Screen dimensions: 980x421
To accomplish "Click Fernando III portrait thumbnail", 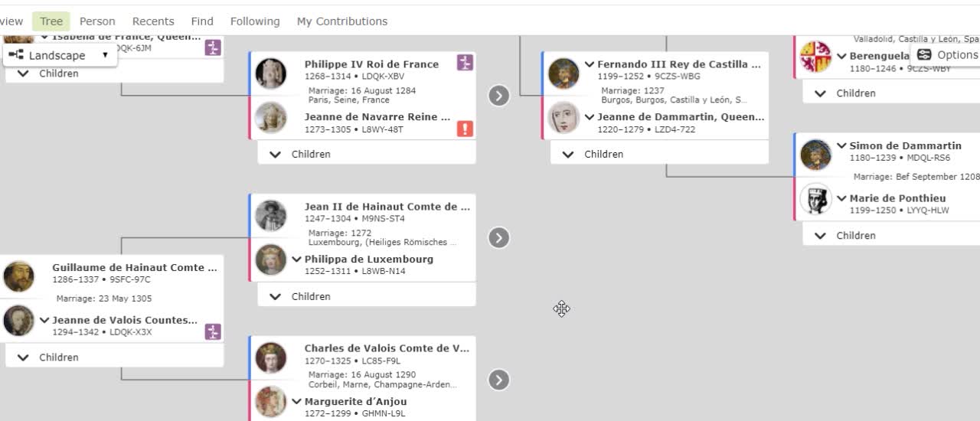I will click(564, 73).
